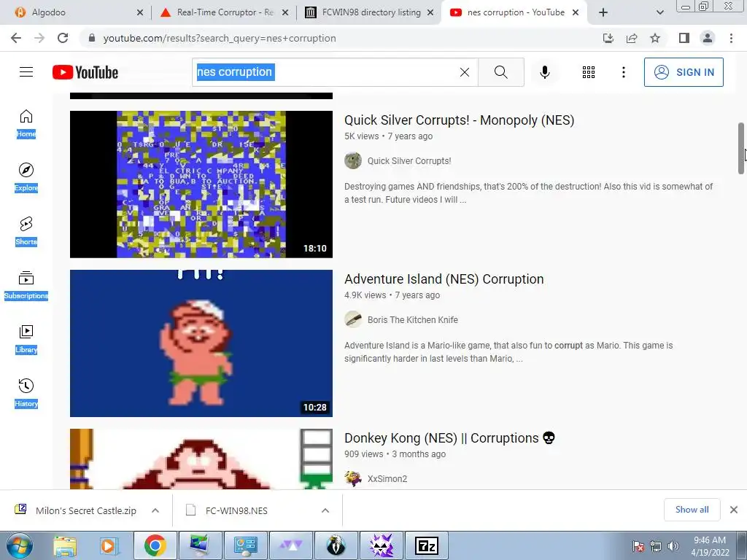Open Adventure Island (NES) Corruption title

click(x=444, y=279)
